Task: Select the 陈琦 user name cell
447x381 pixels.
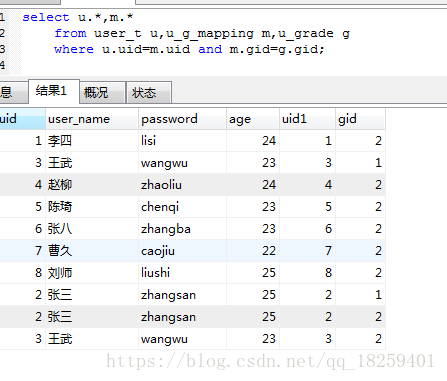Action: pos(92,207)
